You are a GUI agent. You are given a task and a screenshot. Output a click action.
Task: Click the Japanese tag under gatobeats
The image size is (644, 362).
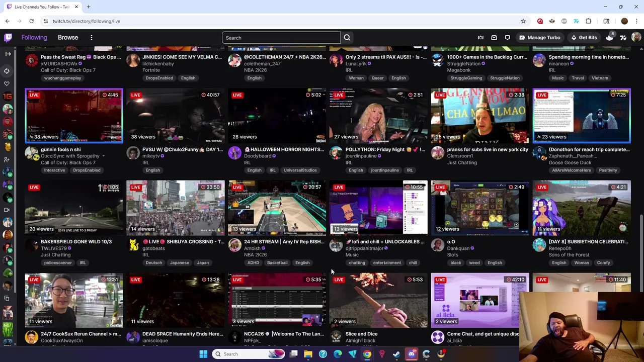[x=179, y=263]
